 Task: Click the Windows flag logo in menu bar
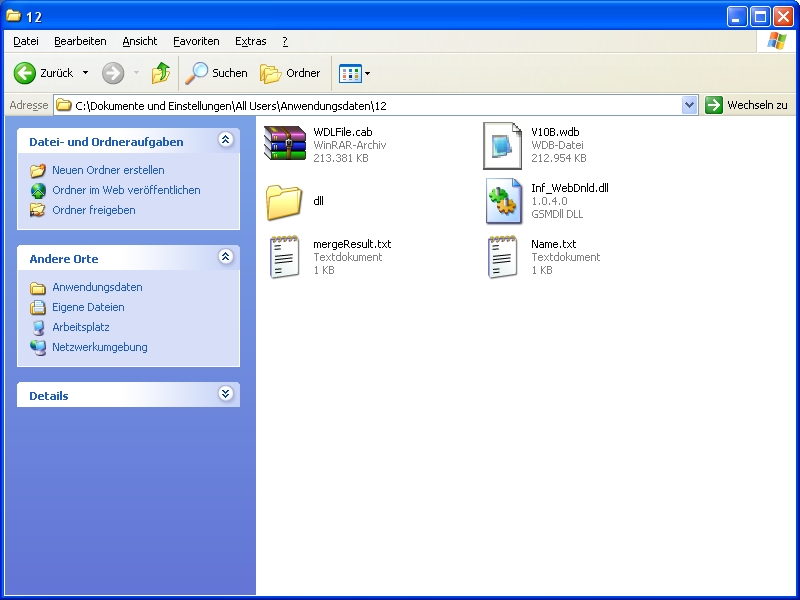(x=776, y=41)
